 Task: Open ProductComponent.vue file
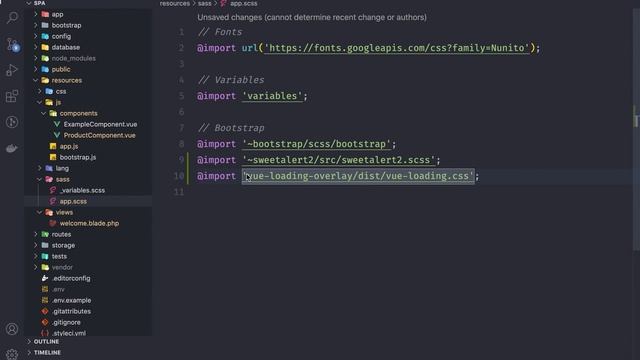pyautogui.click(x=99, y=136)
